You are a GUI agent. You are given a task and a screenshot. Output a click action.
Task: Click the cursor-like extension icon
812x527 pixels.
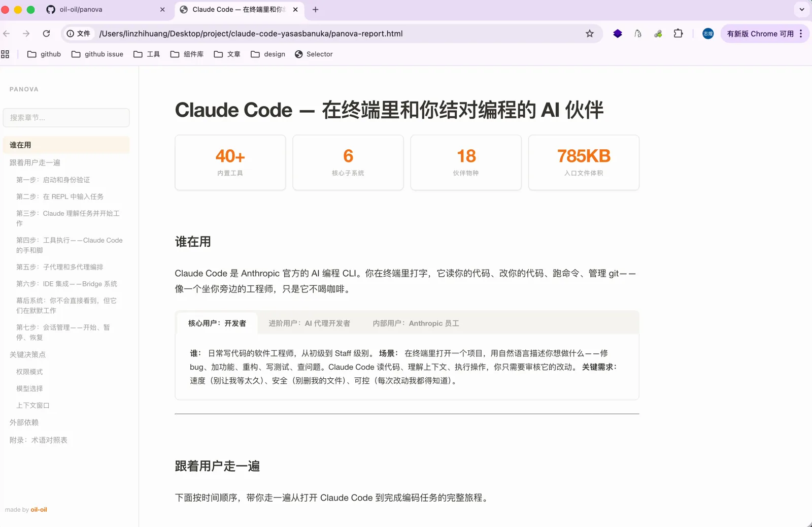pyautogui.click(x=638, y=34)
